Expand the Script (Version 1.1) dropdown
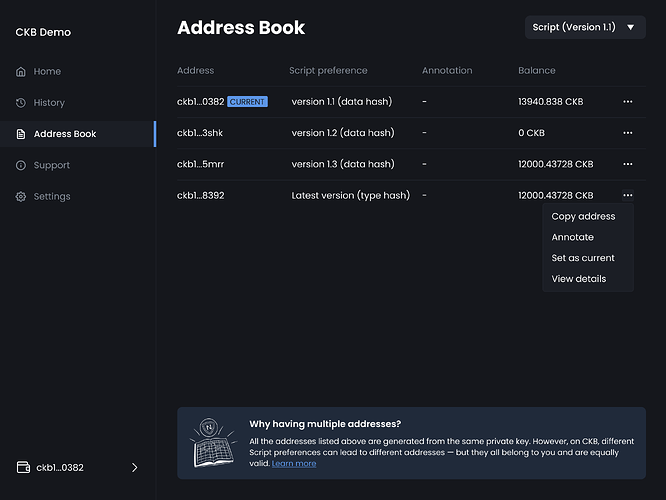This screenshot has height=500, width=666. click(x=585, y=28)
